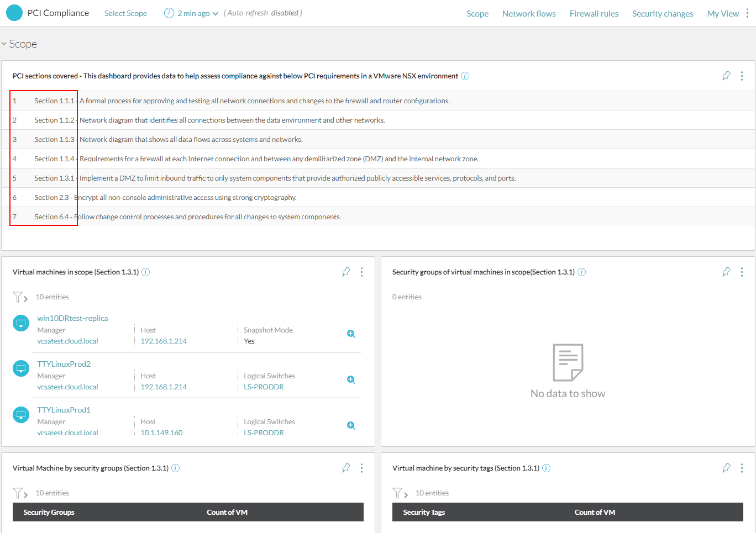Open vcsatest.cloud.local manager for win10DRtest-replica
Screen dimensions: 756x533
click(x=67, y=341)
